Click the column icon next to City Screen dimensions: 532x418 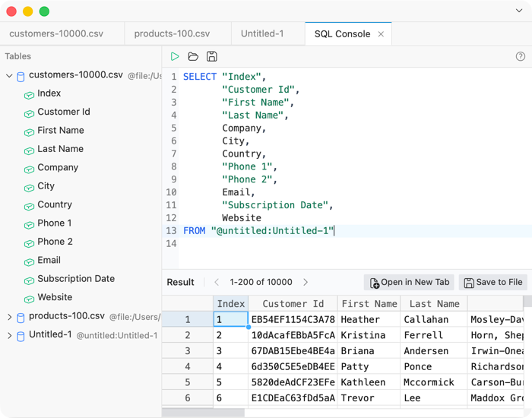(x=29, y=188)
